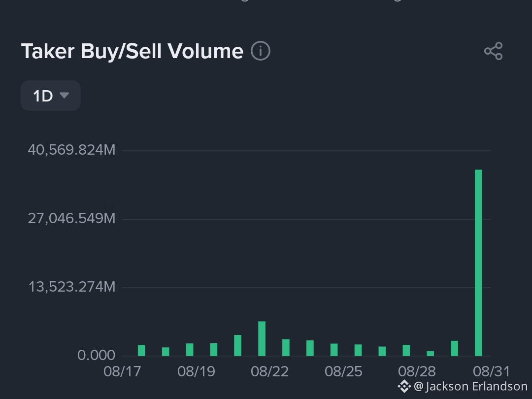532x399 pixels.
Task: Click the 08/31 date label
Action: pyautogui.click(x=491, y=371)
